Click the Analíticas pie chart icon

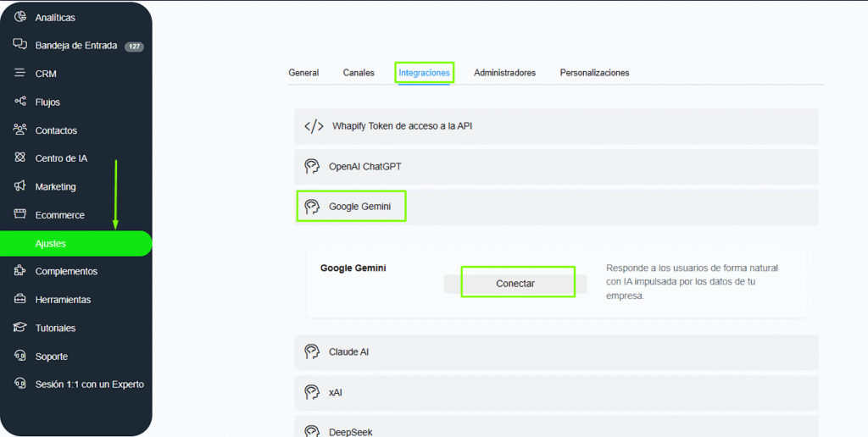20,17
